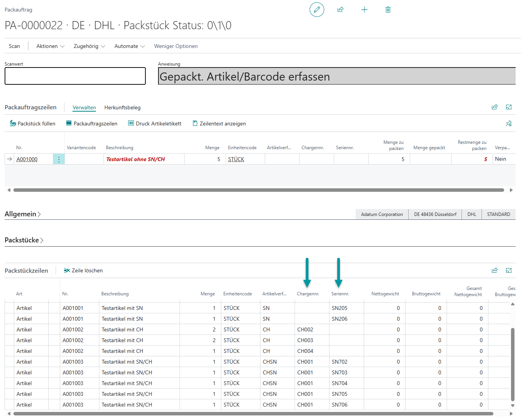Create new record with plus icon
The height and width of the screenshot is (420, 521).
point(364,10)
